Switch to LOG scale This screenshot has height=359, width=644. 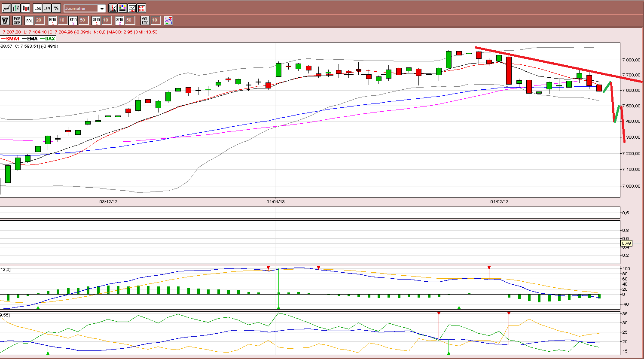tap(37, 8)
